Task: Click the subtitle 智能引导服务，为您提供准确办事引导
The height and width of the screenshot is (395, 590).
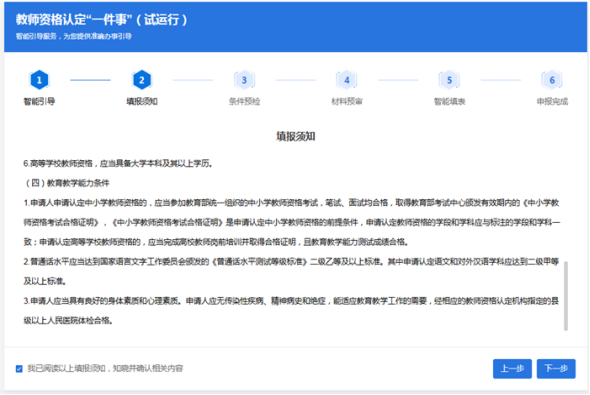Action: tap(74, 36)
